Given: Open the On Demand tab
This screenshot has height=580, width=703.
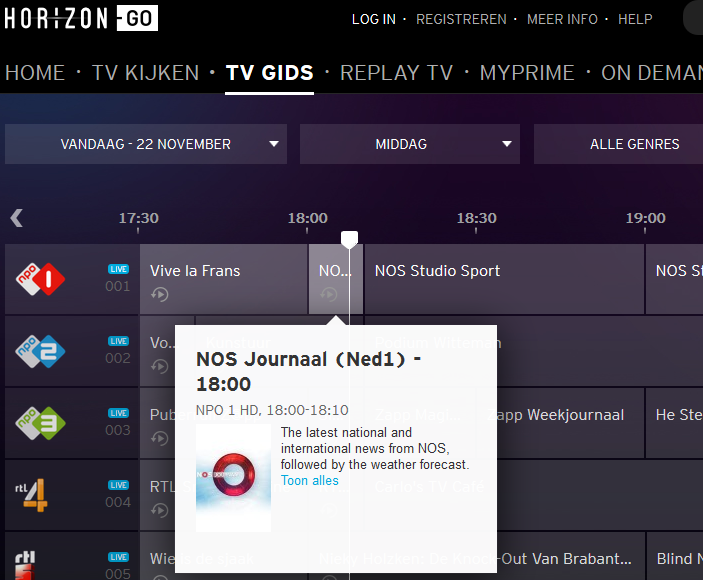Looking at the screenshot, I should [651, 73].
